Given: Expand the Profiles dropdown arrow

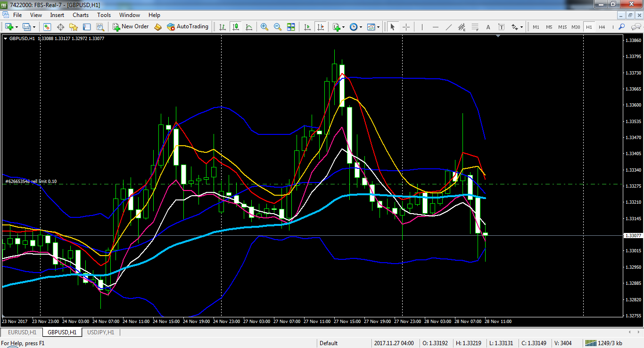Looking at the screenshot, I should click(34, 27).
